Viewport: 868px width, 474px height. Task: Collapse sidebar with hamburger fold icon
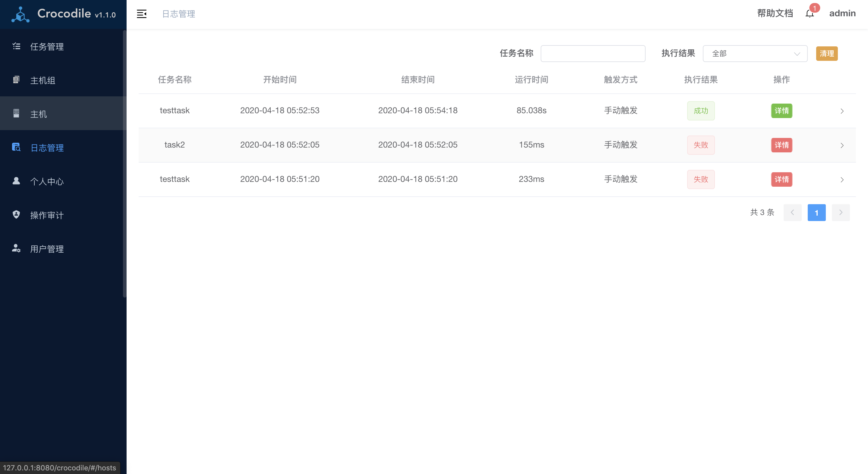pyautogui.click(x=142, y=14)
